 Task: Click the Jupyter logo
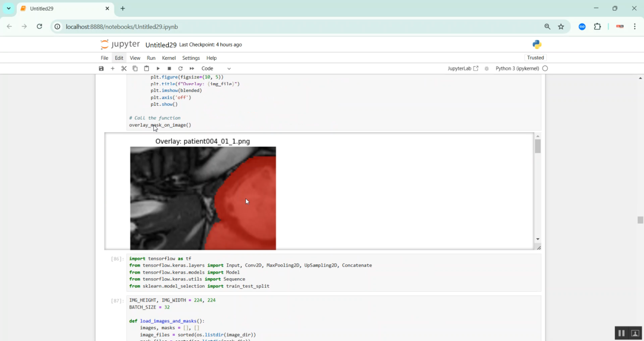[120, 45]
